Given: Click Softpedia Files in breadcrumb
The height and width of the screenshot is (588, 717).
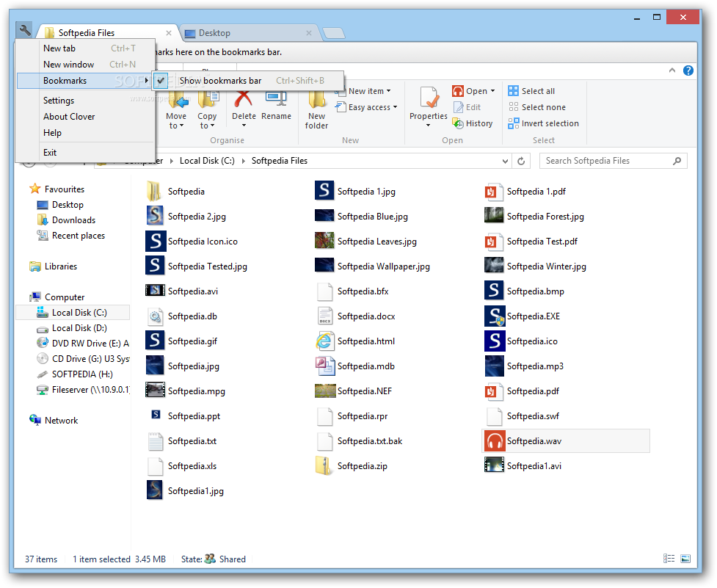Looking at the screenshot, I should click(x=280, y=161).
